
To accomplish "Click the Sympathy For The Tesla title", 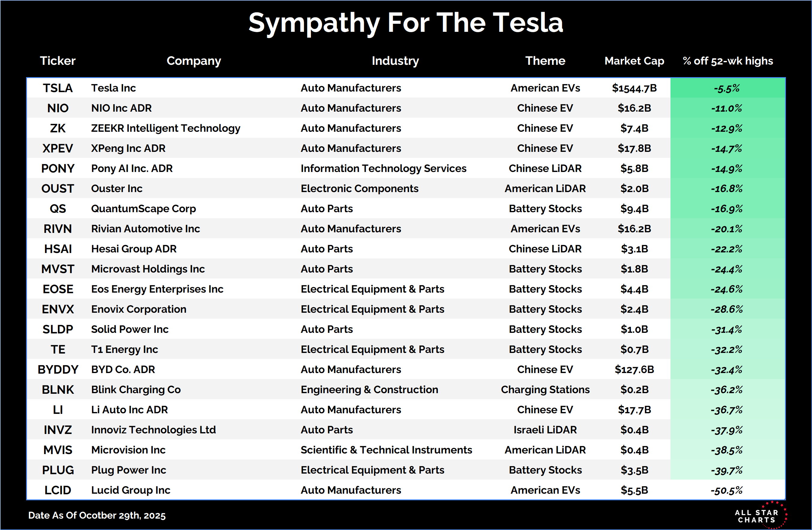I will coord(406,23).
